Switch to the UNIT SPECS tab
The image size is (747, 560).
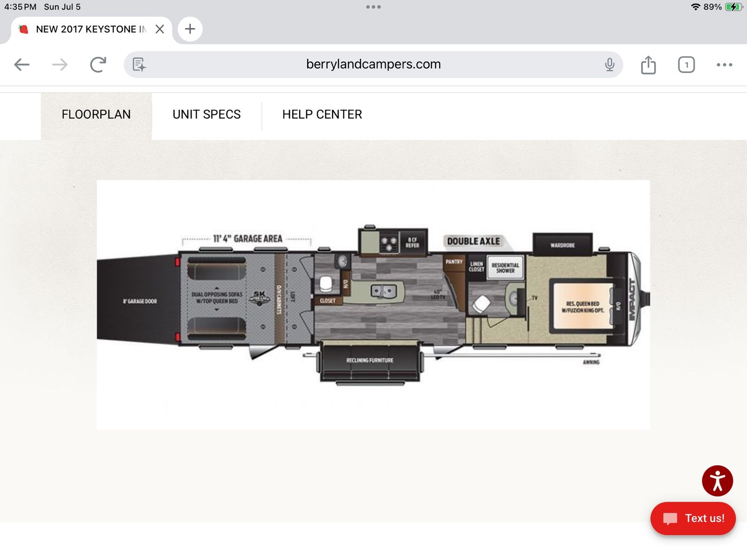pos(206,114)
